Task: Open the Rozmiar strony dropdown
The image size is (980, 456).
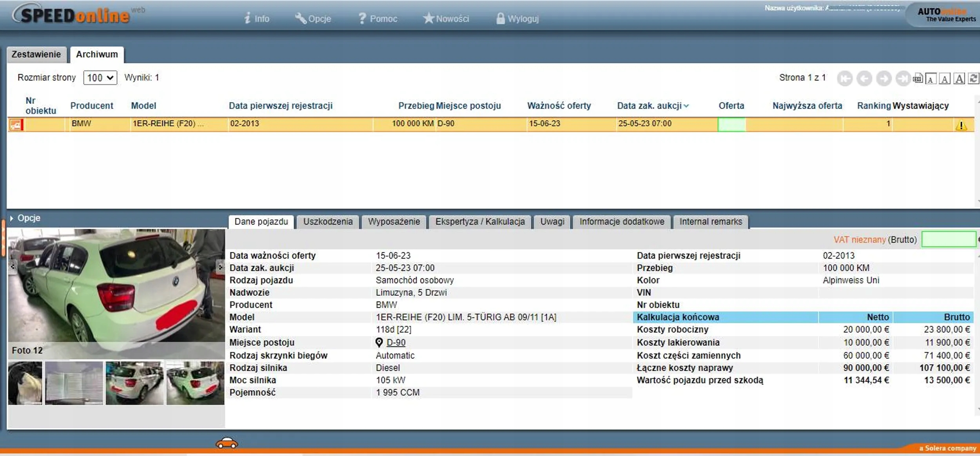Action: point(100,78)
